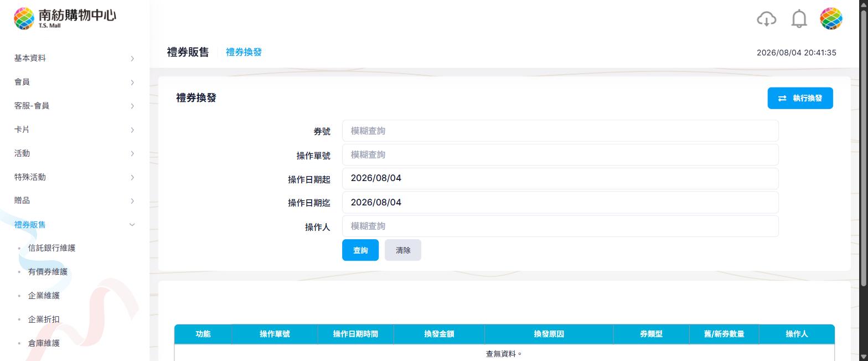Click the 換發原因 column header

click(x=549, y=334)
